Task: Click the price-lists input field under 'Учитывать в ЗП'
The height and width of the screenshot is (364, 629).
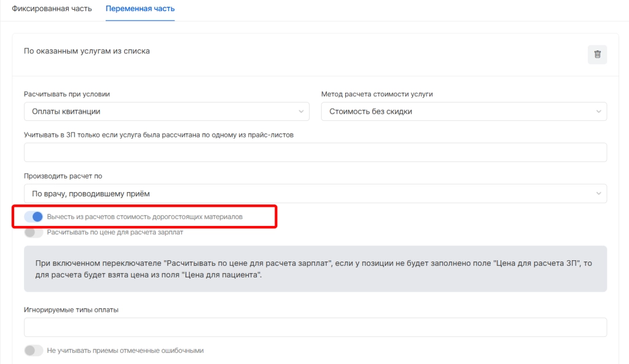Action: (x=315, y=153)
